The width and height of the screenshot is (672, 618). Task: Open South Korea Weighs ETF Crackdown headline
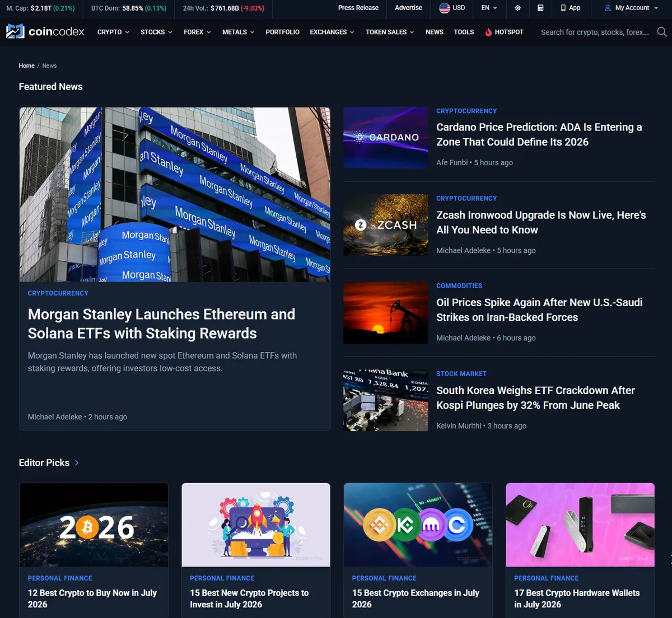535,397
